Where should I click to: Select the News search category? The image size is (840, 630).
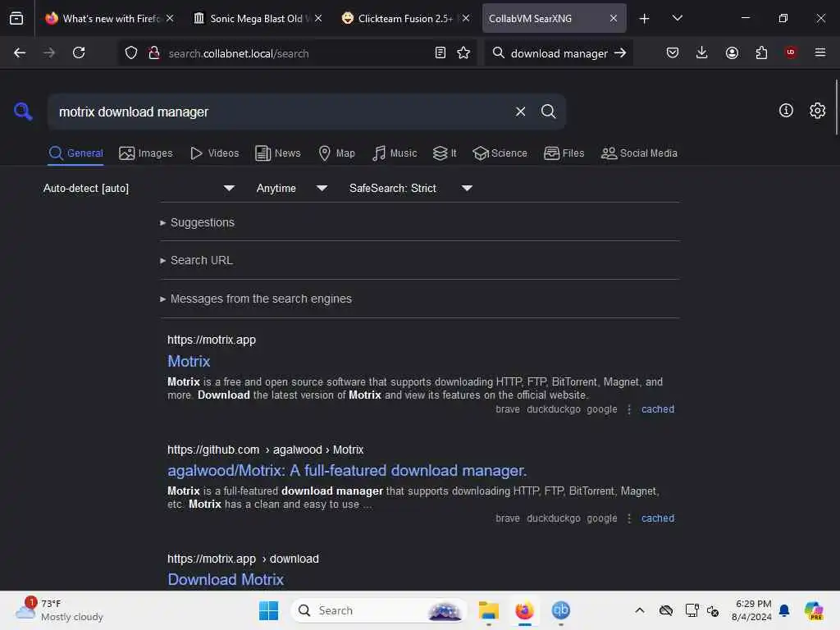pos(278,153)
